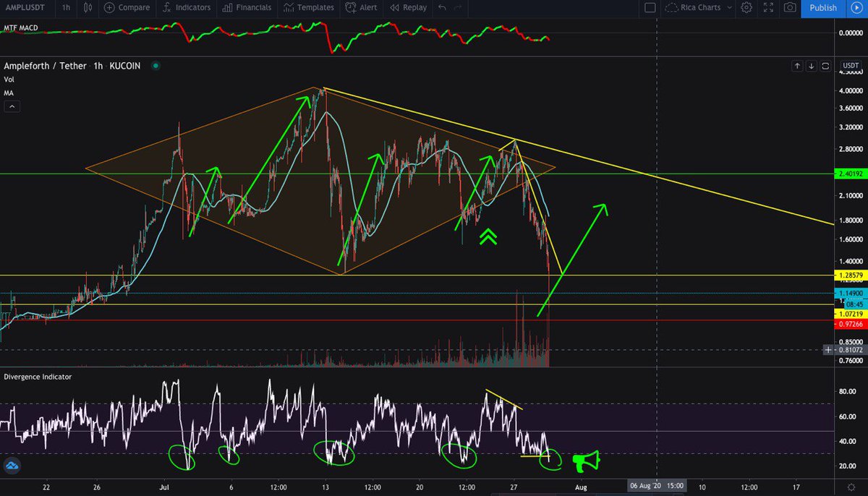This screenshot has width=868, height=496.
Task: Open the Indicators menu
Action: 187,8
